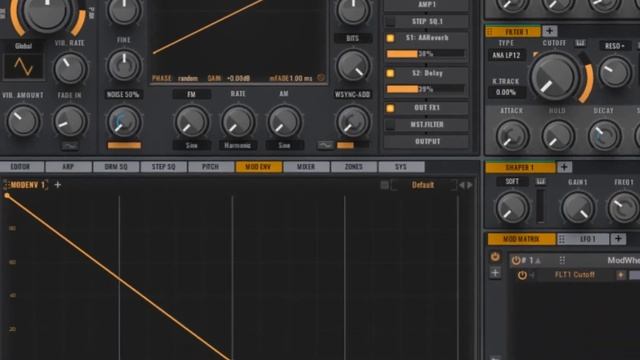Add a new module with the plus next to LFO 1
Image resolution: width=640 pixels, height=360 pixels.
coord(618,239)
